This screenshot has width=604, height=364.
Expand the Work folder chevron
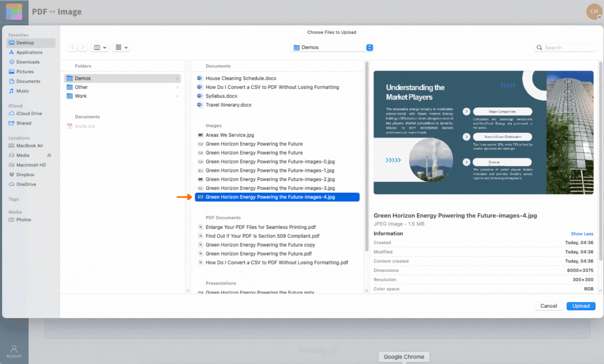(x=177, y=96)
